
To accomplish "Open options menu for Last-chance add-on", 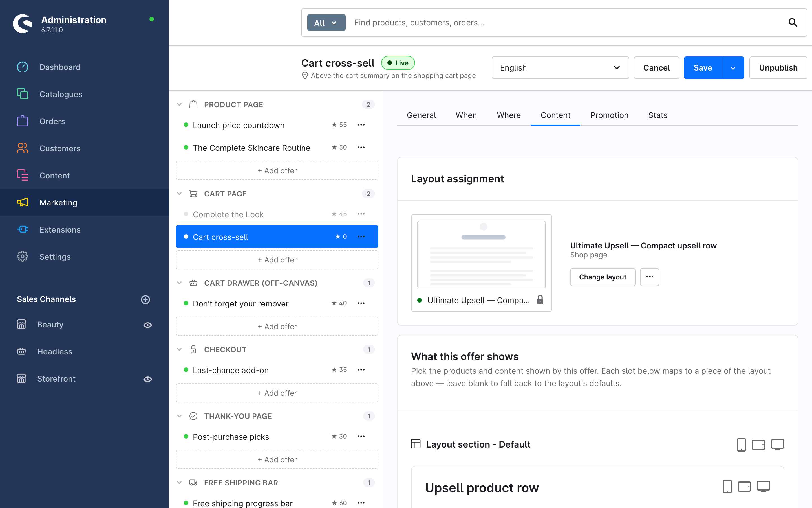I will [361, 370].
